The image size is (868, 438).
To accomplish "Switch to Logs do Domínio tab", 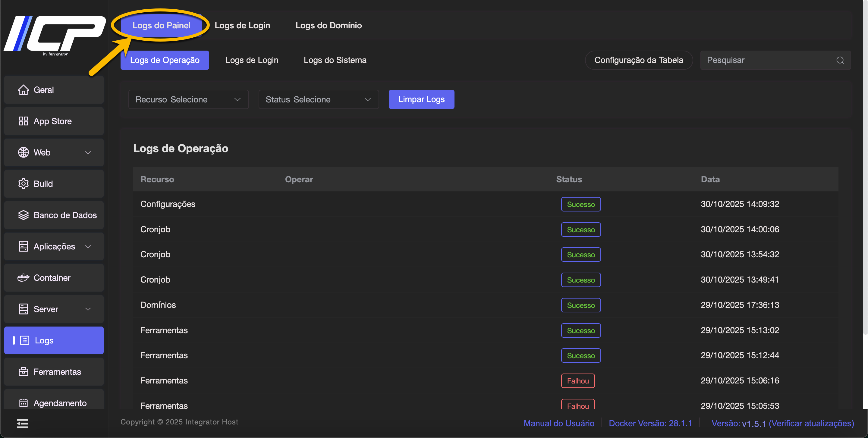I will coord(329,26).
